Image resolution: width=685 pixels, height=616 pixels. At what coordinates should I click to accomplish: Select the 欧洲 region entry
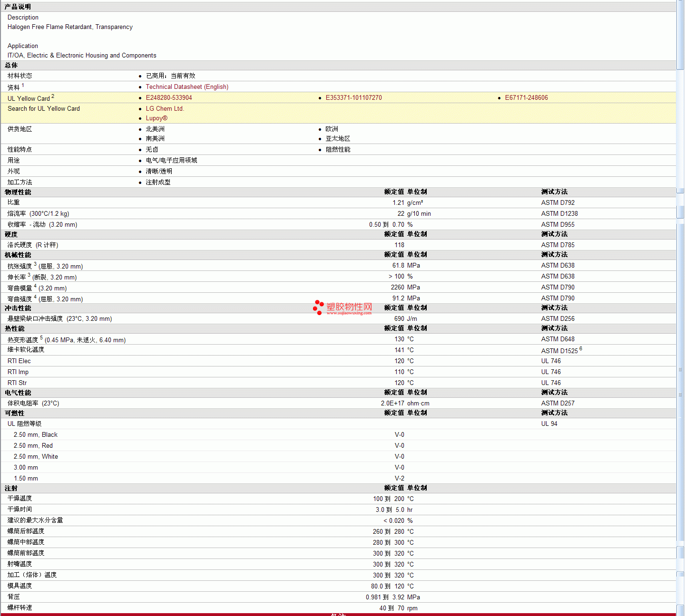point(332,129)
